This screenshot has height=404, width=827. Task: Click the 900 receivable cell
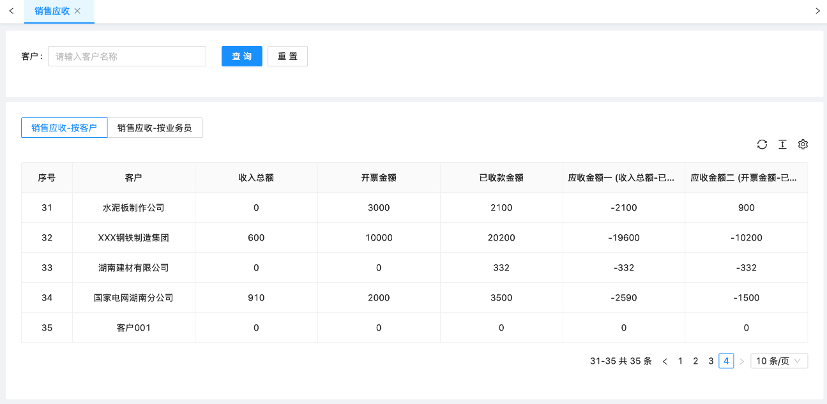[x=746, y=208]
